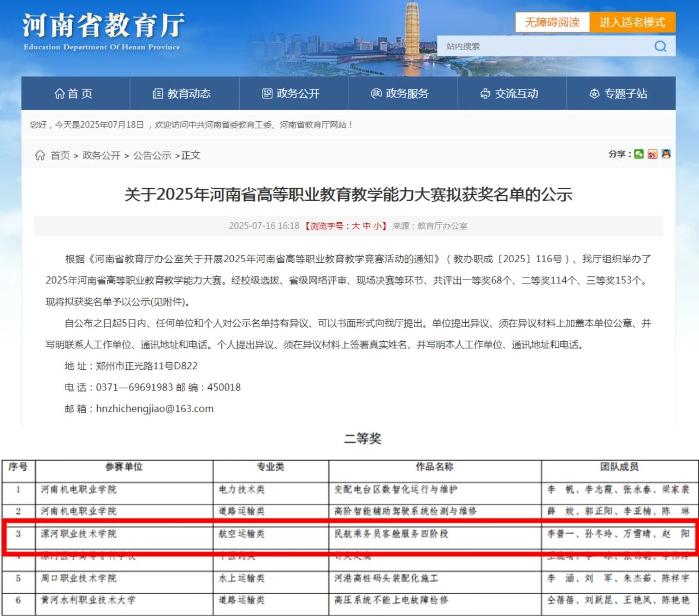Screen dimensions: 699x616
Task: Set browsing font size to 小
Action: coord(377,226)
